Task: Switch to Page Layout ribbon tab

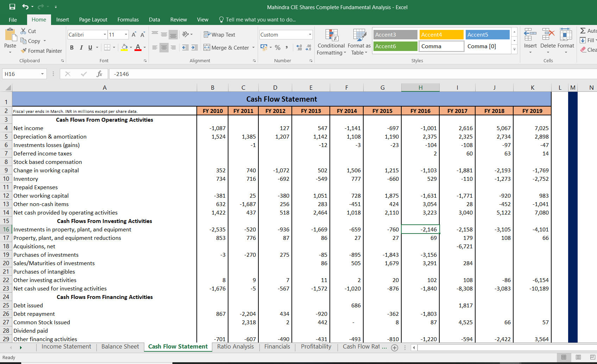Action: click(93, 20)
